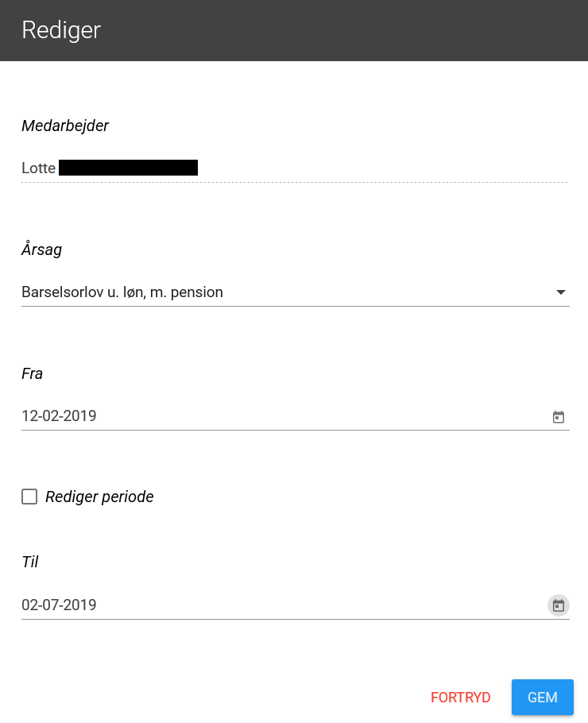Click the Rediger dialog title

click(61, 30)
